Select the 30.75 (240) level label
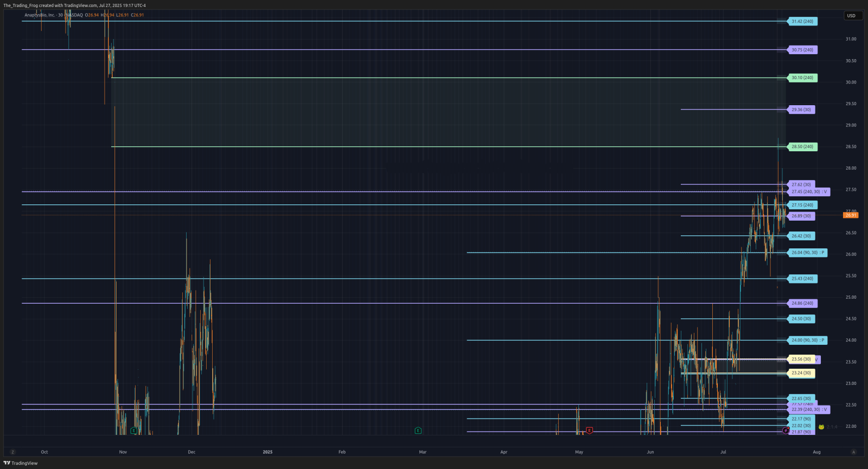 coord(802,50)
